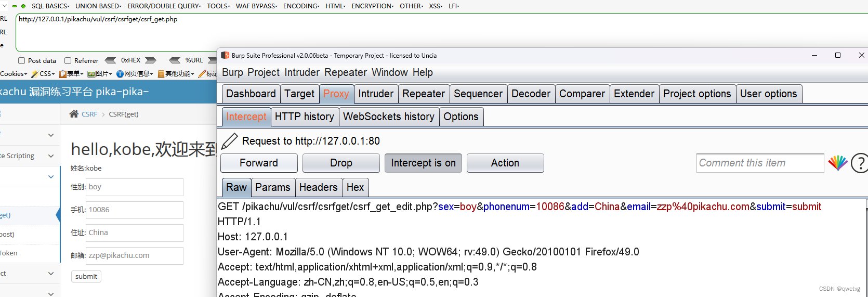Screen dimensions: 868x297
Task: Open the Burp menu in menu bar
Action: (x=232, y=72)
